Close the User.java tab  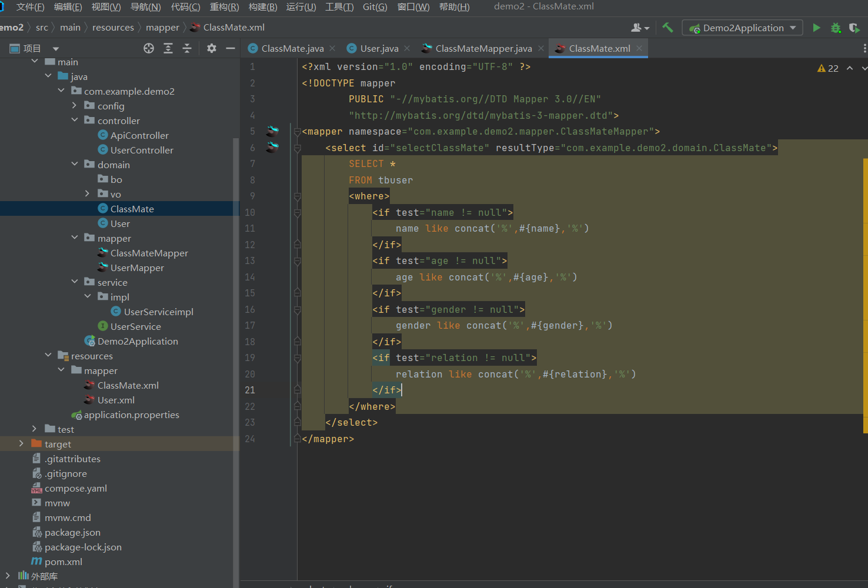click(407, 48)
